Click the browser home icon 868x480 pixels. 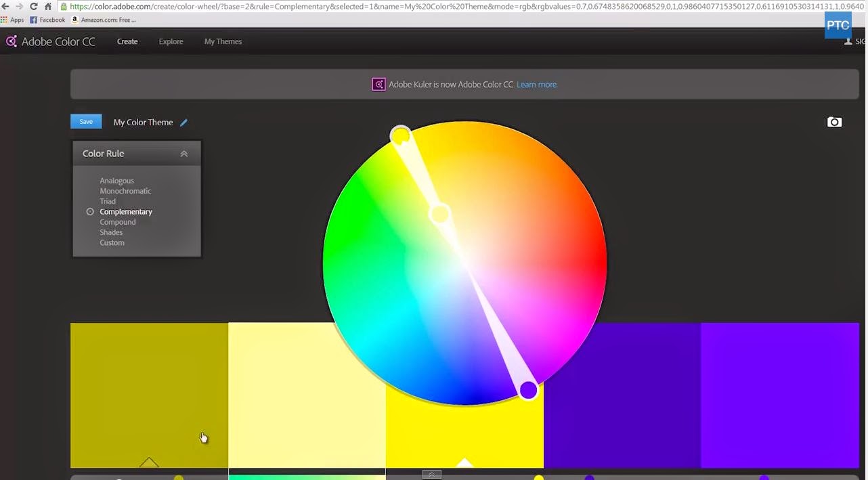pyautogui.click(x=48, y=6)
